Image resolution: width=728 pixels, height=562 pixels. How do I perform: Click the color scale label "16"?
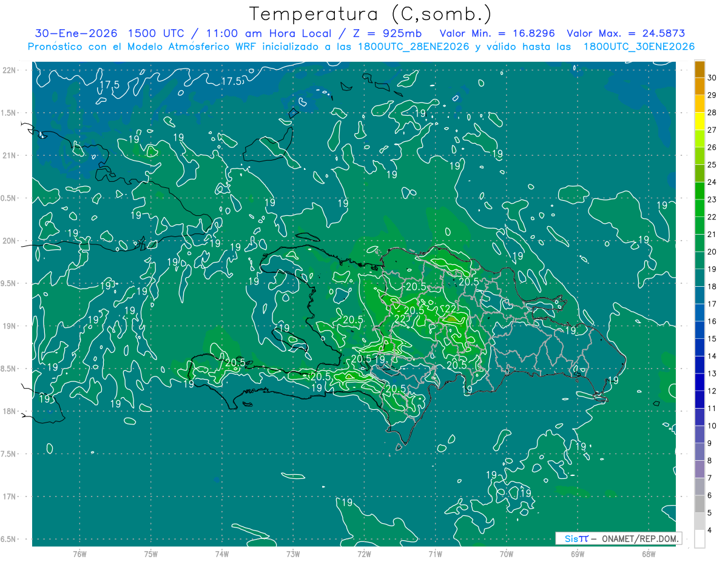(712, 321)
